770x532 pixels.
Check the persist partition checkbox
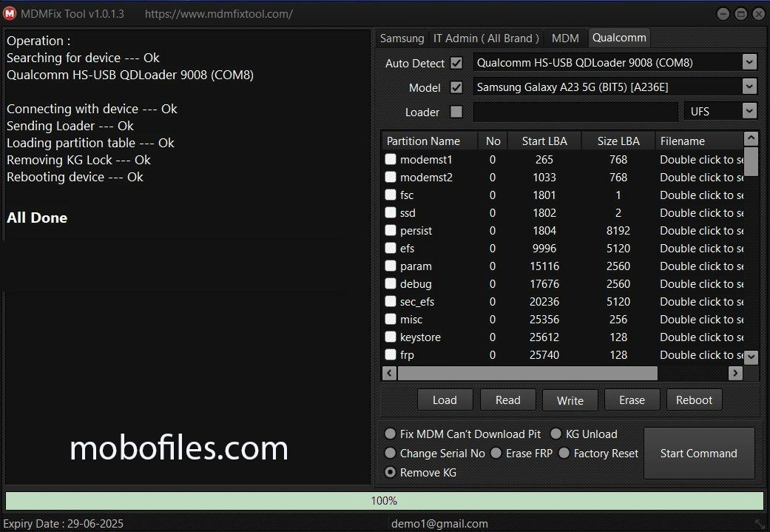click(x=391, y=230)
